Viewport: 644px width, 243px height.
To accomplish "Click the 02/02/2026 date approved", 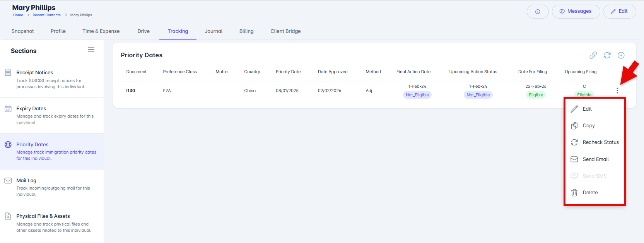I will pos(330,91).
